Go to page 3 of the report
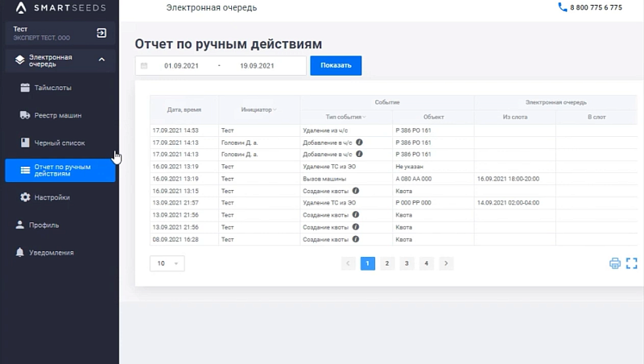This screenshot has width=644, height=364. (x=407, y=263)
